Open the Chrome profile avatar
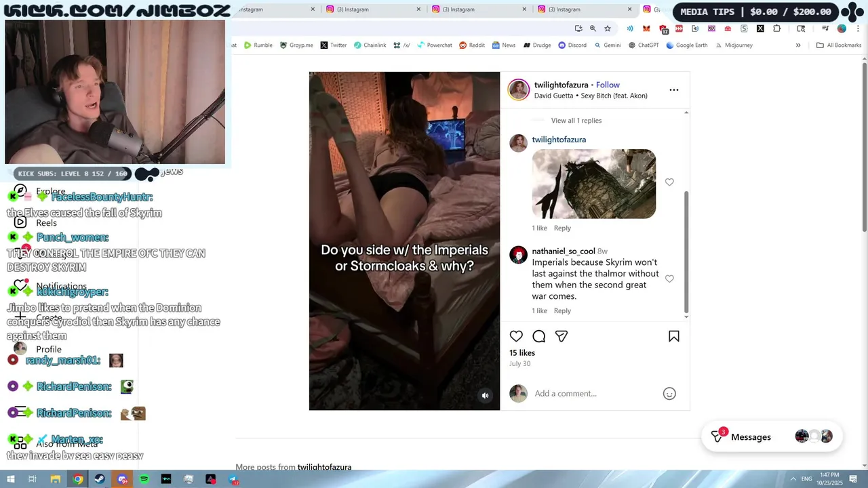 click(x=842, y=28)
